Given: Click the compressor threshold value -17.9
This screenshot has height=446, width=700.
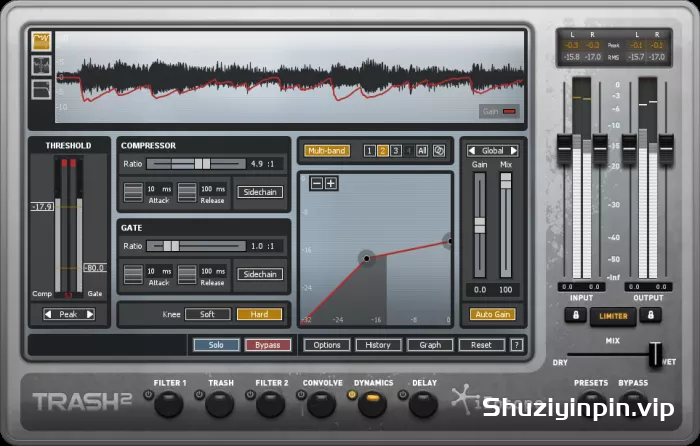Looking at the screenshot, I should coord(42,207).
